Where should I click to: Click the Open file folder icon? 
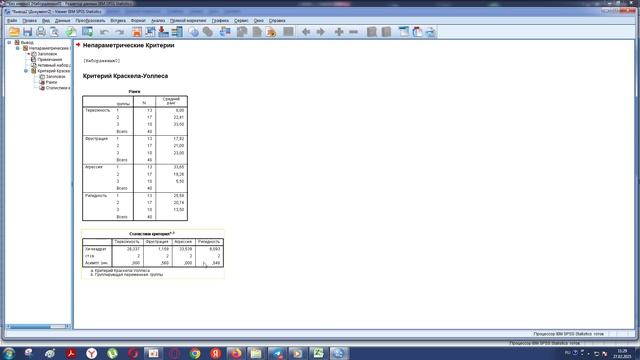click(14, 32)
